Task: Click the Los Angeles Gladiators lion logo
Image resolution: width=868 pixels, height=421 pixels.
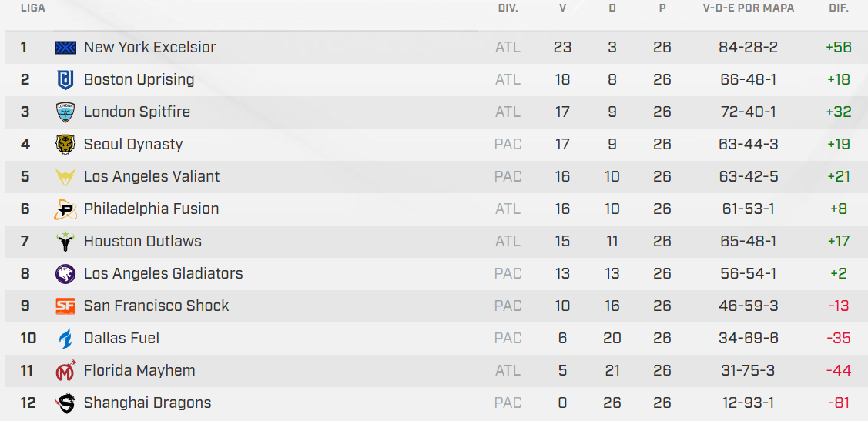Action: point(65,274)
